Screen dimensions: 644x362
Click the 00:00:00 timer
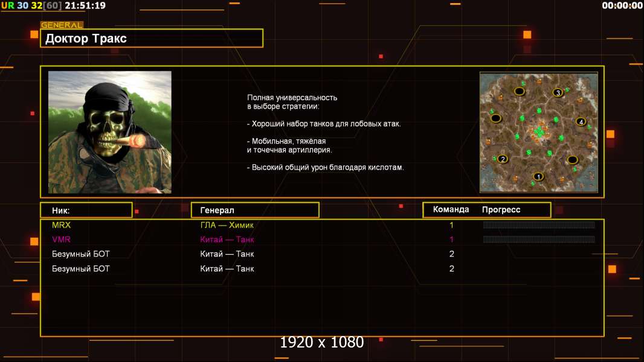(x=622, y=5)
